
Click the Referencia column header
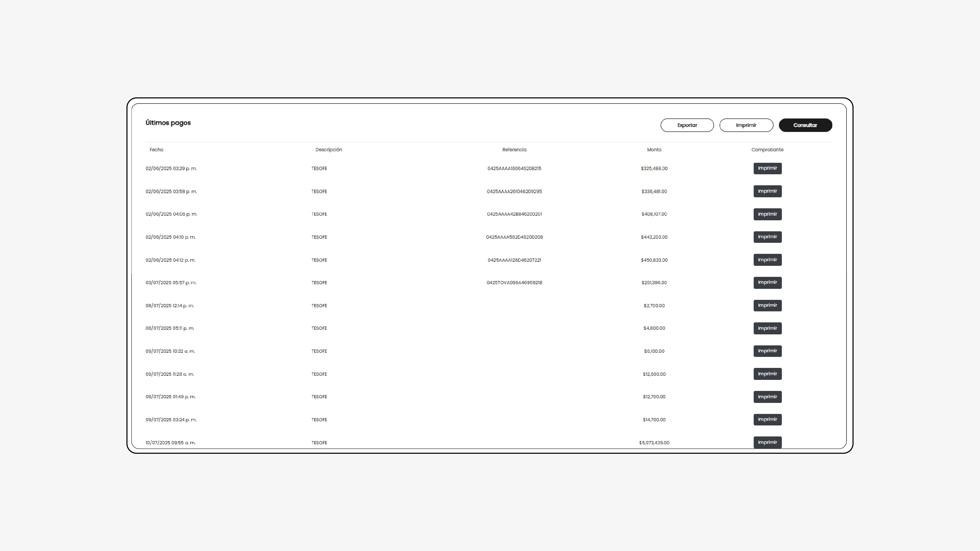(514, 150)
